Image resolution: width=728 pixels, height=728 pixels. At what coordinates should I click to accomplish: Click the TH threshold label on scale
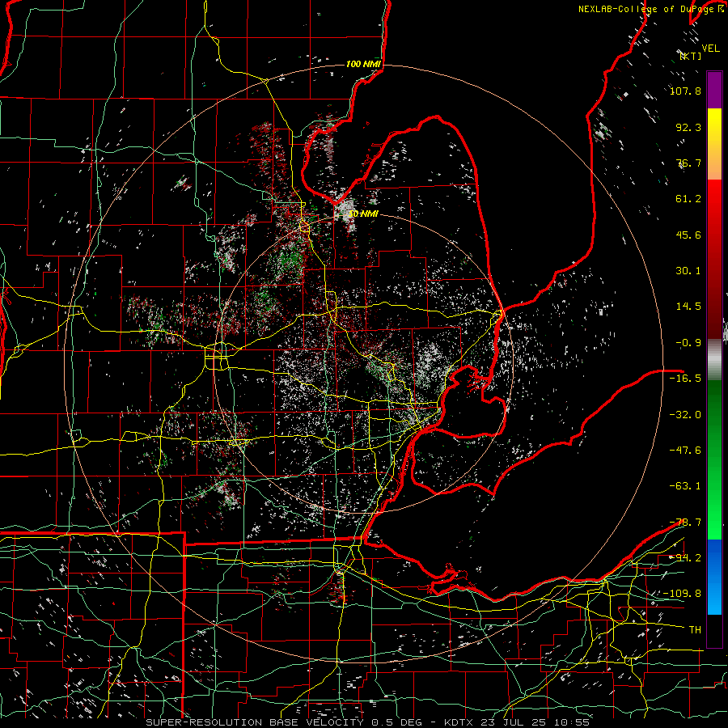[x=695, y=630]
